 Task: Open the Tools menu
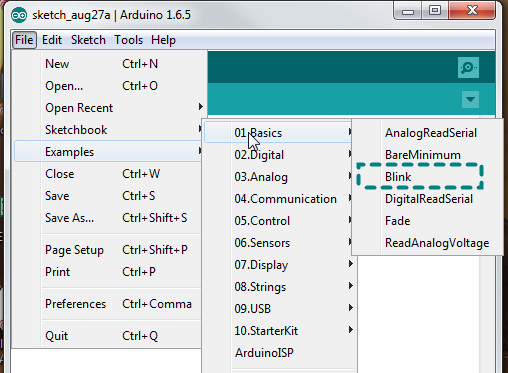pos(128,40)
